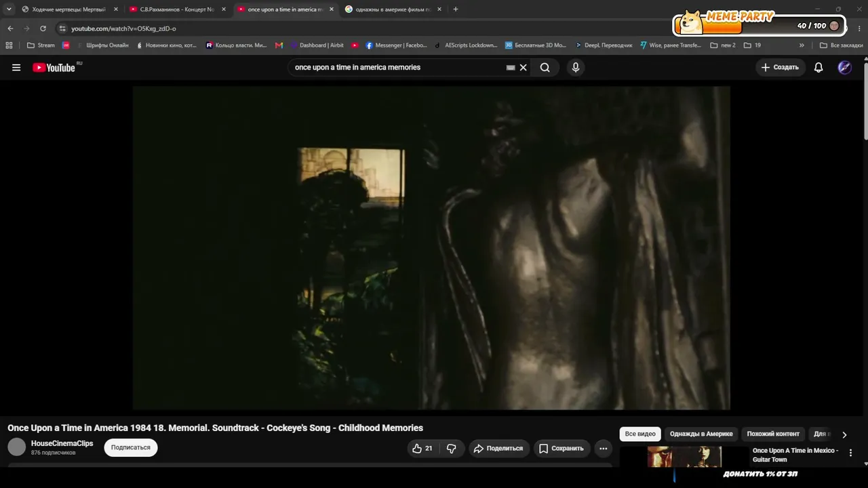This screenshot has width=868, height=488.
Task: Open the browser tab search dropdown
Action: 9,9
